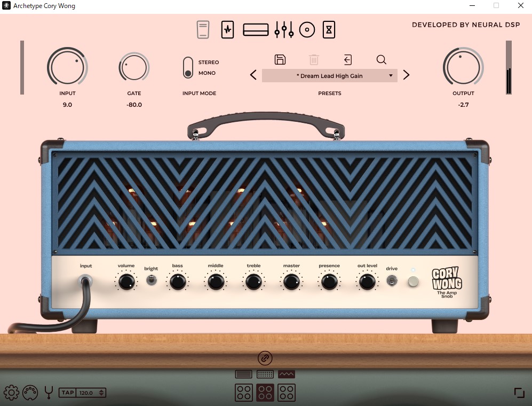532x406 pixels.
Task: Click the TAP tempo button
Action: 68,393
